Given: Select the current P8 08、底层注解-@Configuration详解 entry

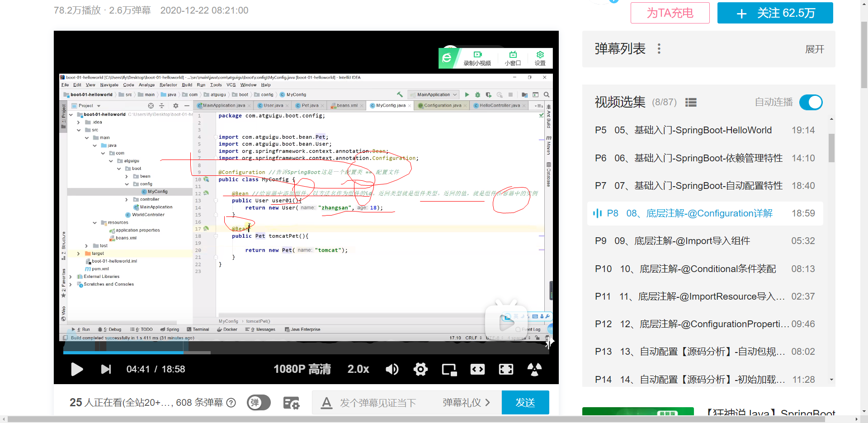Looking at the screenshot, I should click(x=705, y=213).
